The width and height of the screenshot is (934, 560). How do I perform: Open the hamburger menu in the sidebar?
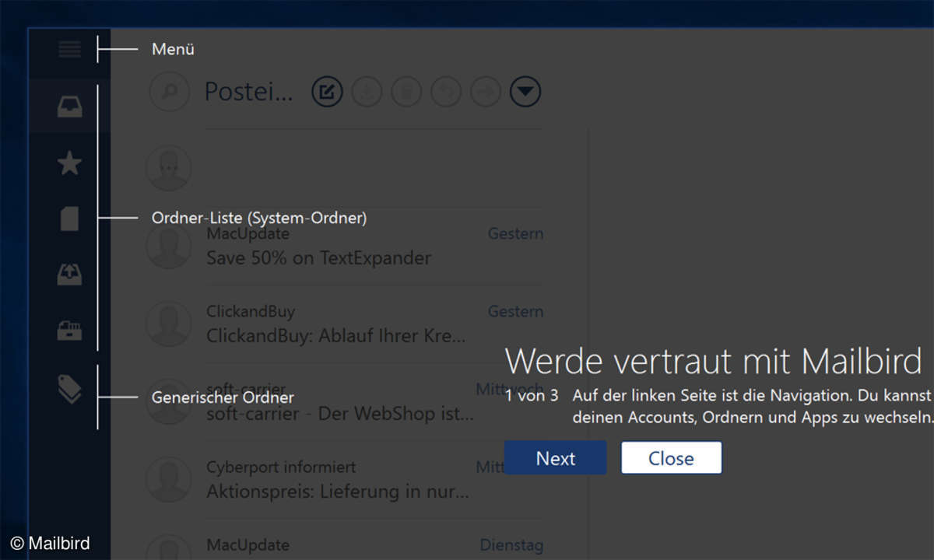69,51
